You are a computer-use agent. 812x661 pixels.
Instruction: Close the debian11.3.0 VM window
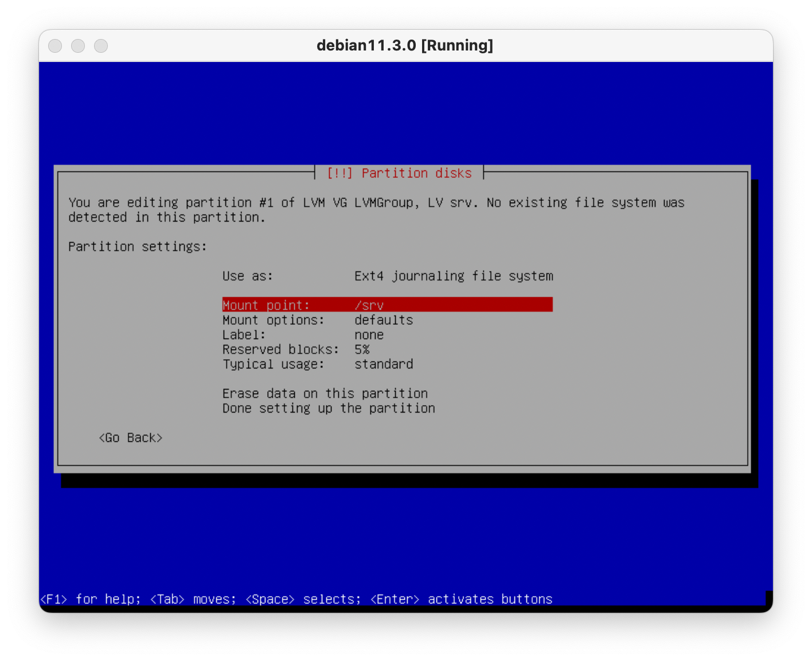pyautogui.click(x=55, y=46)
